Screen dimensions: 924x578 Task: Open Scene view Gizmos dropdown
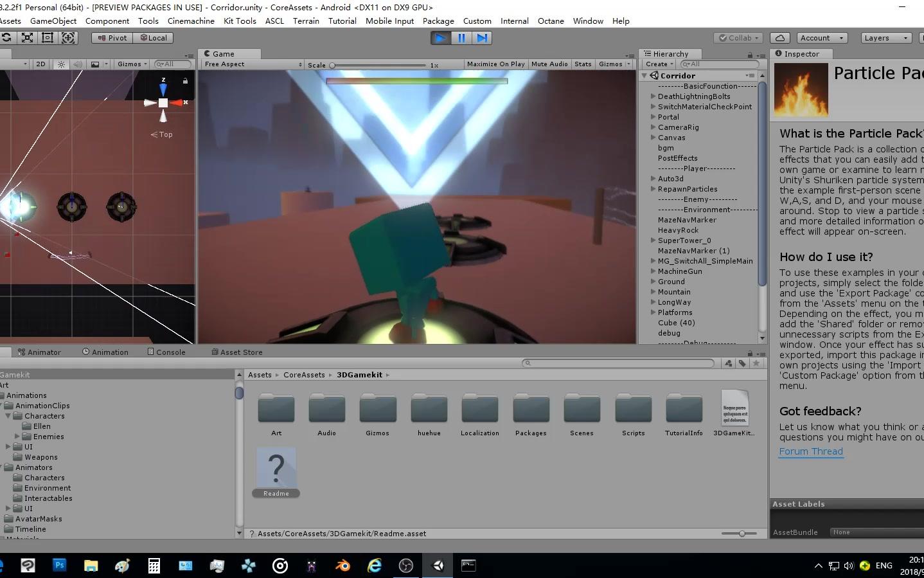(x=132, y=64)
